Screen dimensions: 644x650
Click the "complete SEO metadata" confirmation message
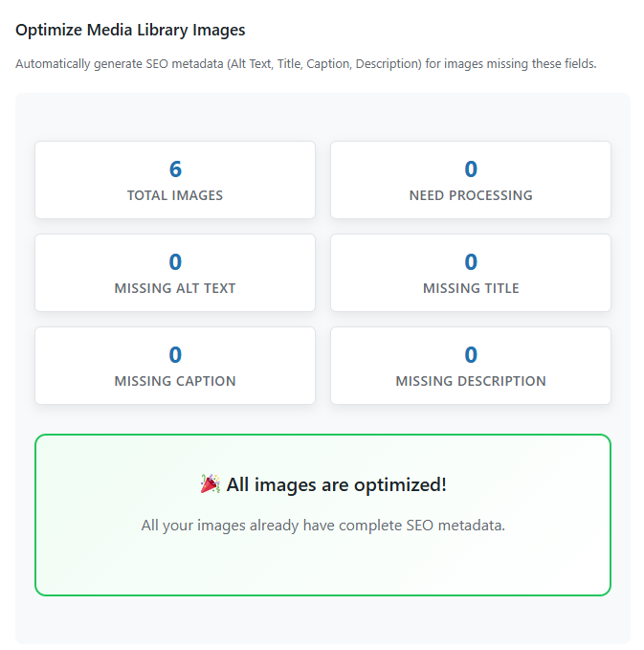pos(322,526)
